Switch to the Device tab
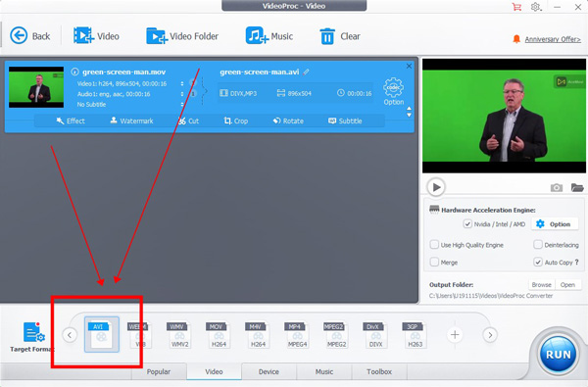Screen dimensions: 588x387 [x=269, y=371]
